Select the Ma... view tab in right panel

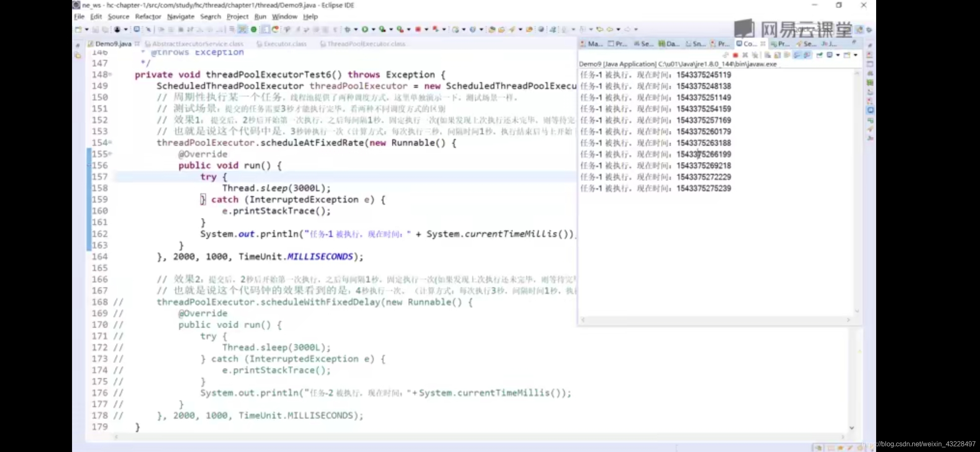click(x=591, y=44)
